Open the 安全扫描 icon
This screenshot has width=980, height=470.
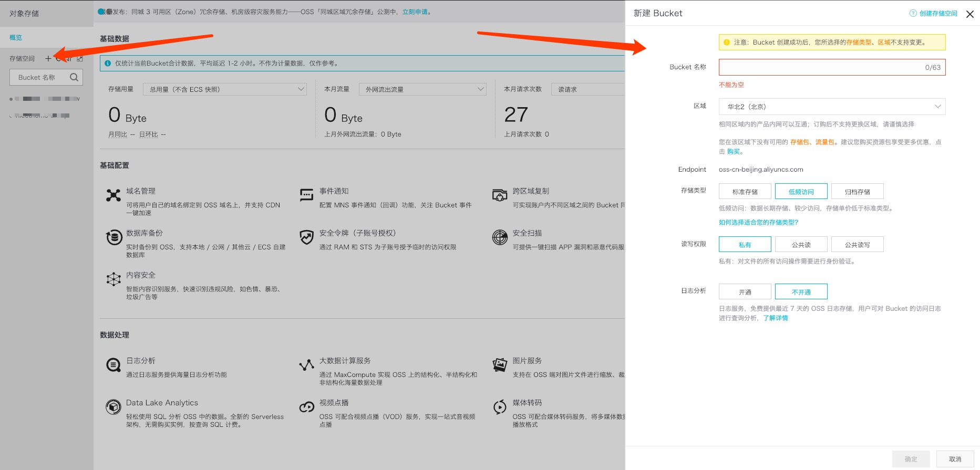[x=500, y=237]
